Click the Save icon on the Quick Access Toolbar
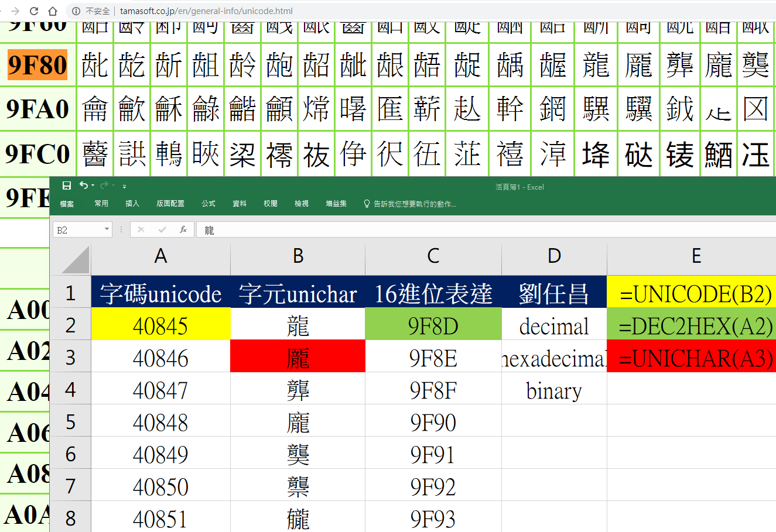 [x=66, y=185]
